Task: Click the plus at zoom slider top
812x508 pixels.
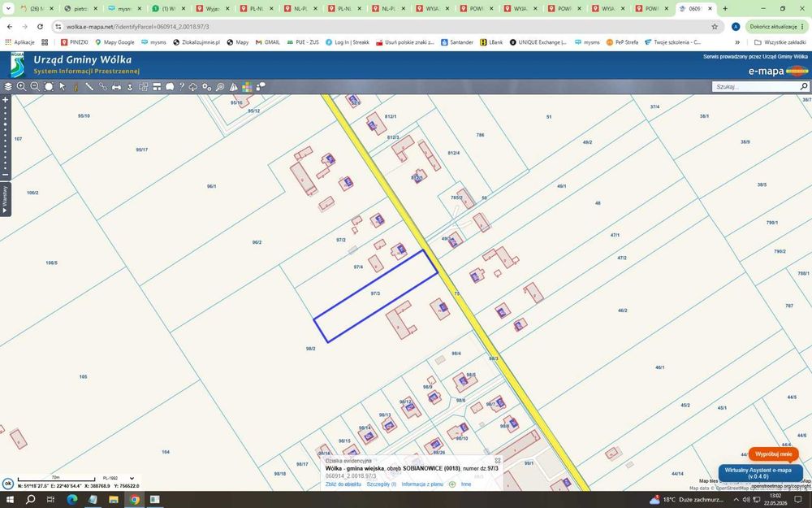Action: [5, 99]
